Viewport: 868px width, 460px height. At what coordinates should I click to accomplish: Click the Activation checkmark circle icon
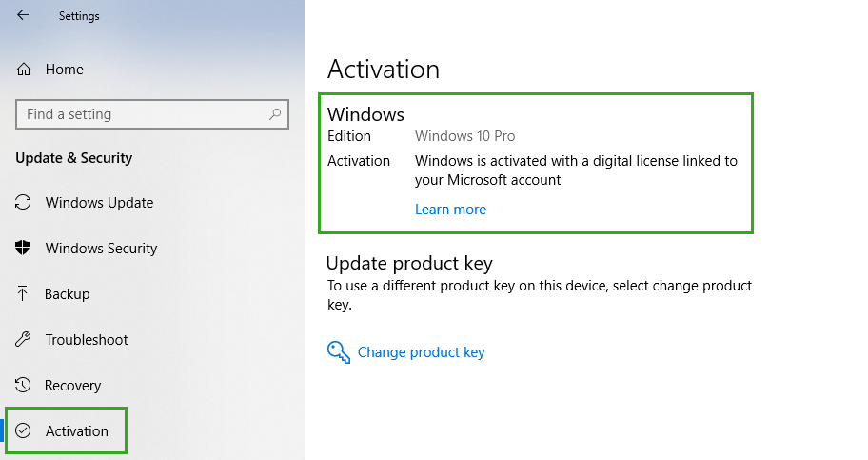click(x=23, y=430)
